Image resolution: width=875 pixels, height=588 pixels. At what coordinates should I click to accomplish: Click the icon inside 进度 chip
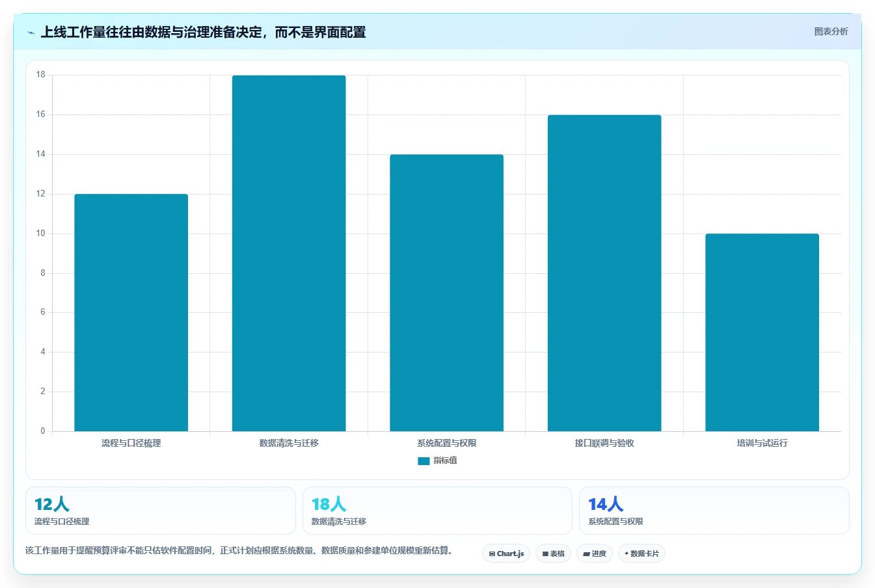(586, 554)
